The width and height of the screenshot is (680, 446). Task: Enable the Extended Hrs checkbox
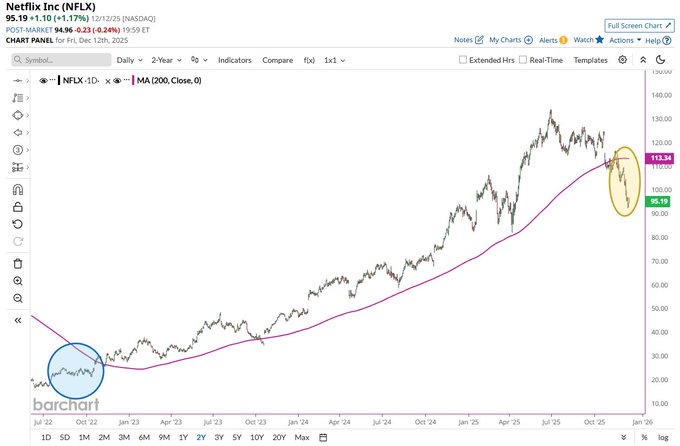coord(463,60)
